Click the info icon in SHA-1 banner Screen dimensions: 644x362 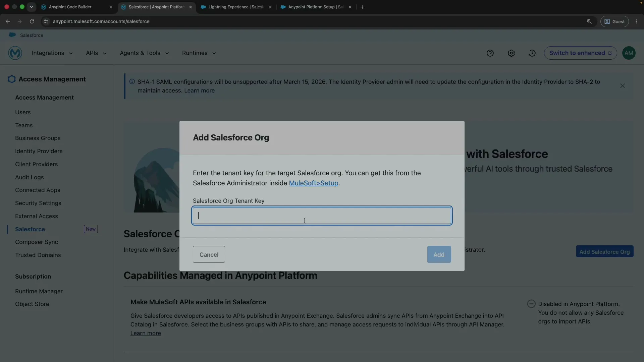[132, 81]
